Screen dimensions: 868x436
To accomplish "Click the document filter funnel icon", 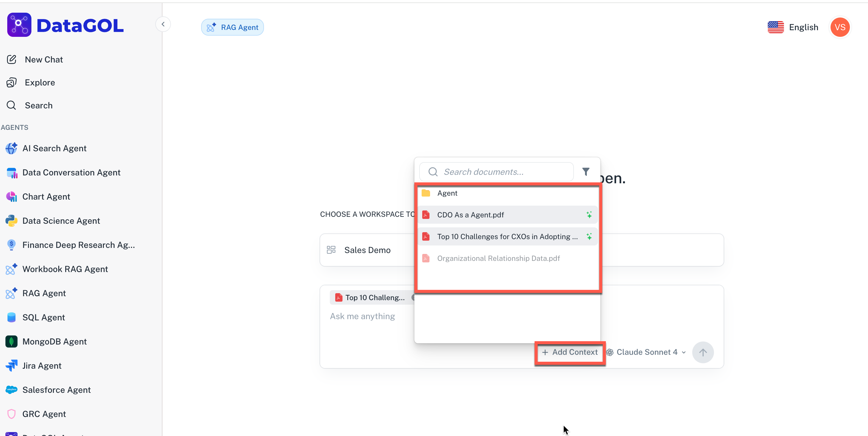I will (586, 172).
